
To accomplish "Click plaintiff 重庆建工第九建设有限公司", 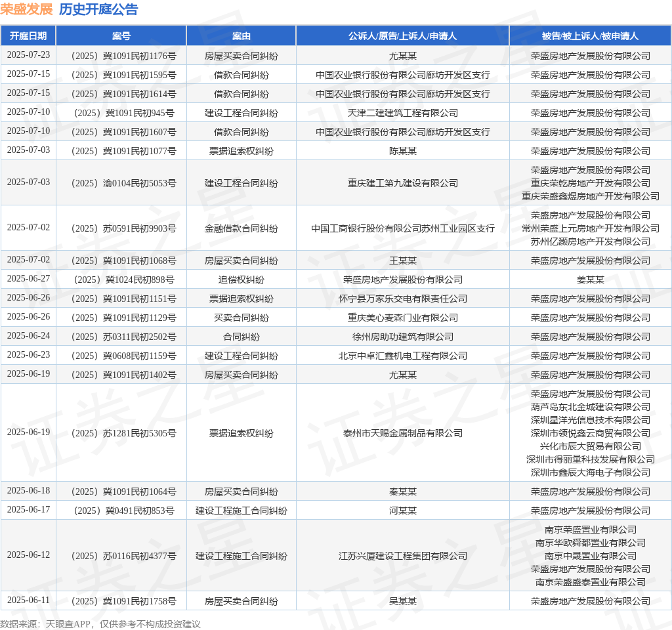I will (x=402, y=184).
